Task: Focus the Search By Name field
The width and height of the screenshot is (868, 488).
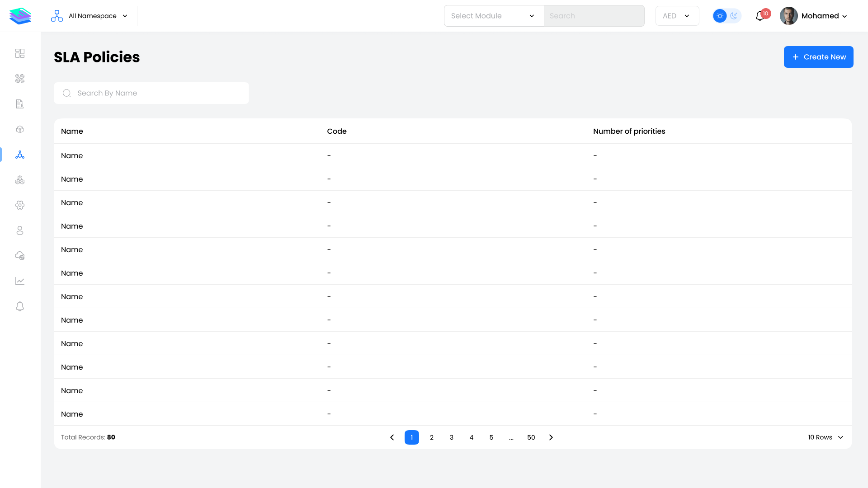Action: pyautogui.click(x=151, y=93)
